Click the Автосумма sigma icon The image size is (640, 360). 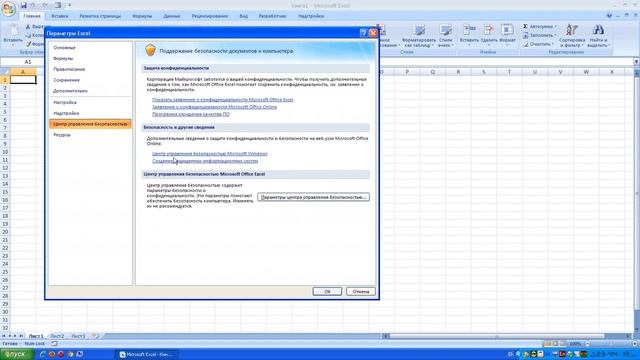coord(525,26)
